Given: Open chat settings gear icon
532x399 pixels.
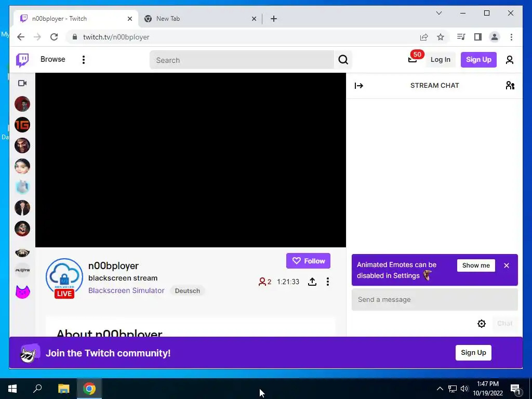Looking at the screenshot, I should 481,324.
